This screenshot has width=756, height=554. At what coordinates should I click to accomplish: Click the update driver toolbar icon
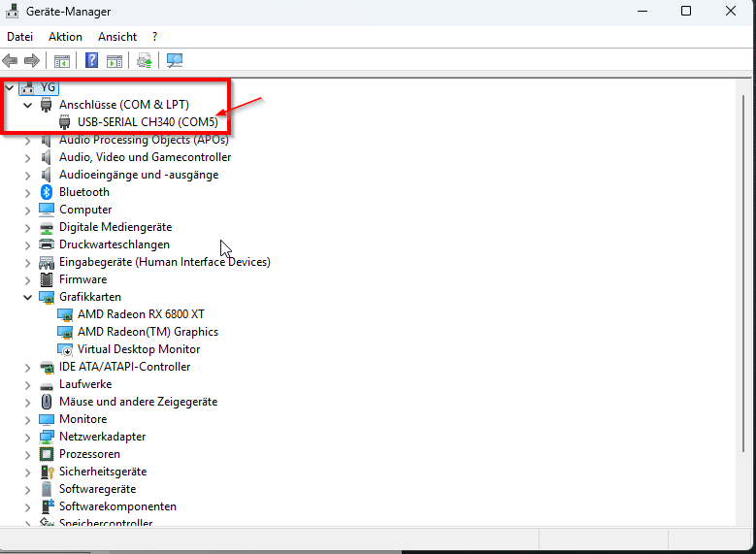click(x=145, y=61)
